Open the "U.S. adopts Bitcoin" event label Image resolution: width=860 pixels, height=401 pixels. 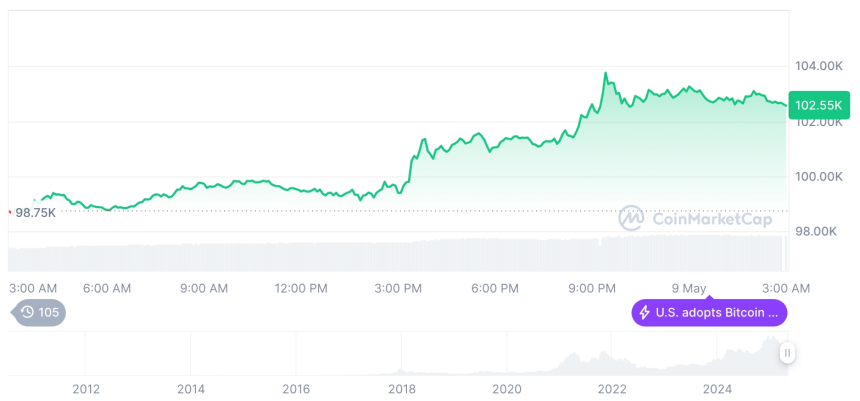tap(716, 313)
